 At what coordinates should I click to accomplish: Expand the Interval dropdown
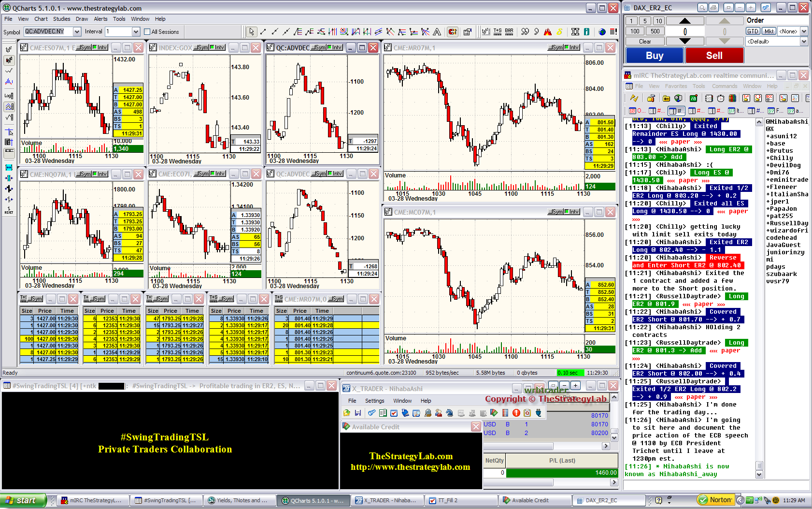pos(136,32)
